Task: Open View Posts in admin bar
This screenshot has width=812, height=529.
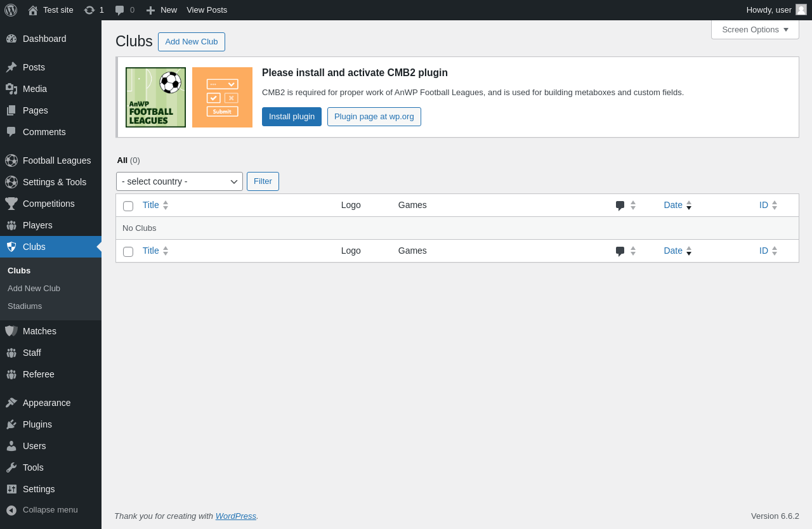Action: pyautogui.click(x=207, y=10)
